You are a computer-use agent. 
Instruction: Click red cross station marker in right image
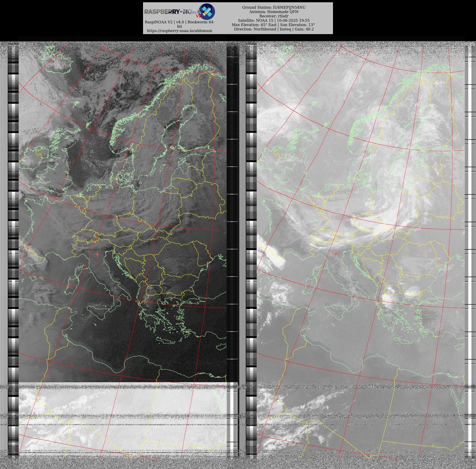pyautogui.click(x=335, y=254)
